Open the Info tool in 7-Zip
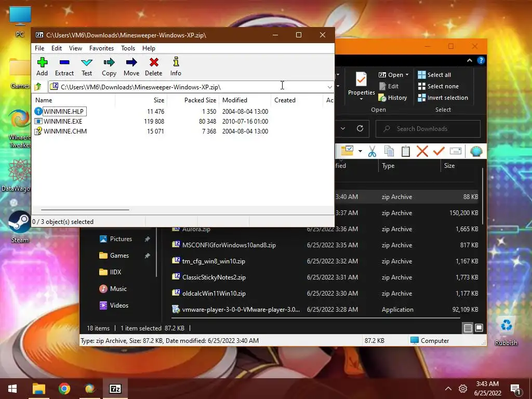 pos(176,66)
